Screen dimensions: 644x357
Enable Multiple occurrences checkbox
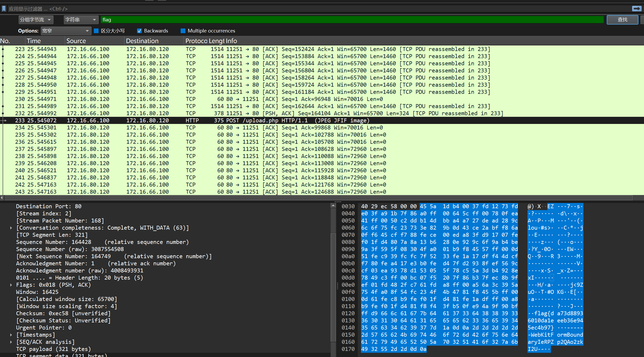pos(183,31)
